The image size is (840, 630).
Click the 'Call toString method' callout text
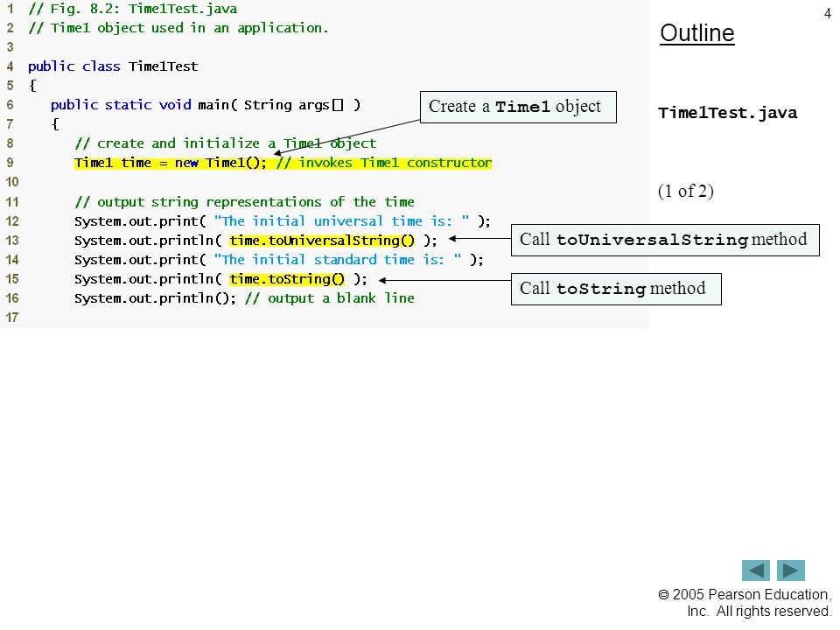coord(612,289)
